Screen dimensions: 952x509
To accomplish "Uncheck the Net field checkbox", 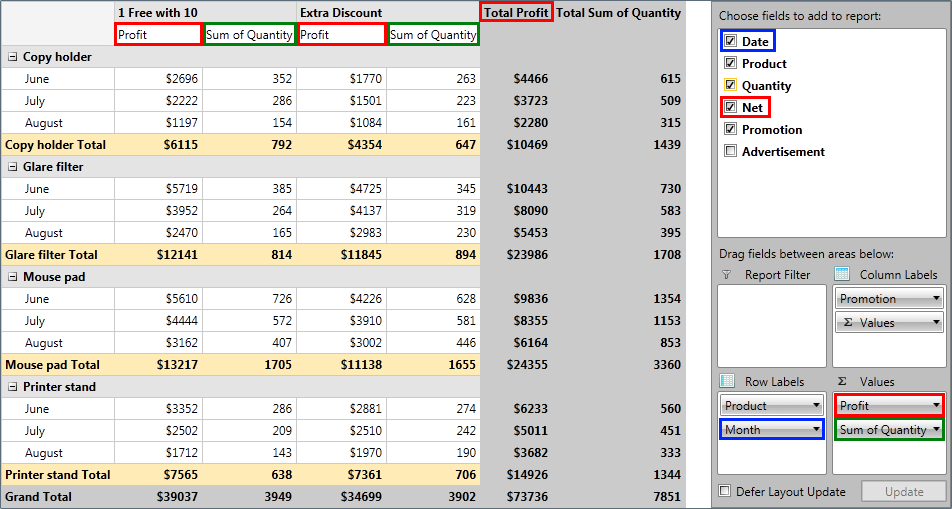I will 731,107.
